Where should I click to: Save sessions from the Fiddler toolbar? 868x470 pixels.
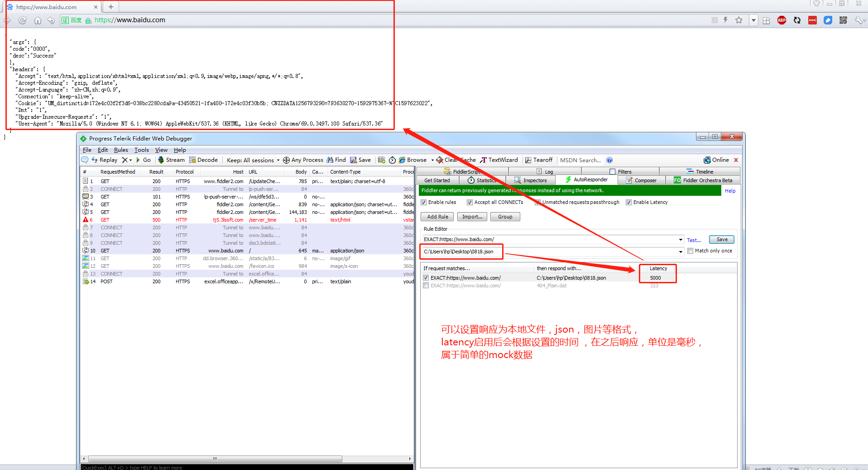360,160
